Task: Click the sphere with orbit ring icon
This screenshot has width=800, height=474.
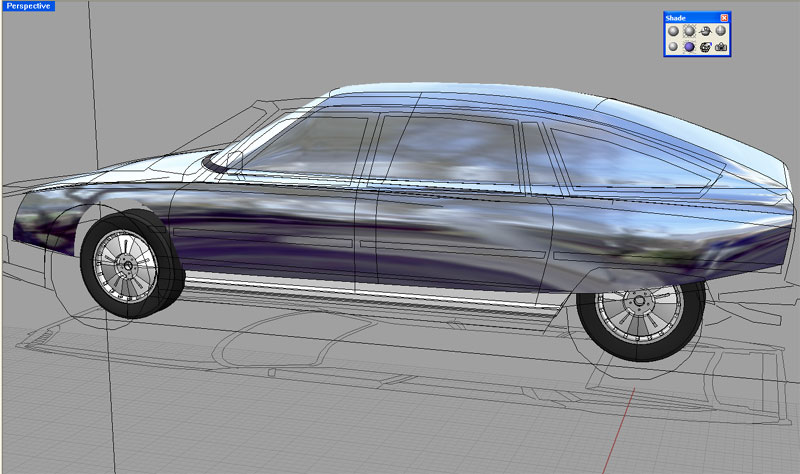Action: click(705, 31)
